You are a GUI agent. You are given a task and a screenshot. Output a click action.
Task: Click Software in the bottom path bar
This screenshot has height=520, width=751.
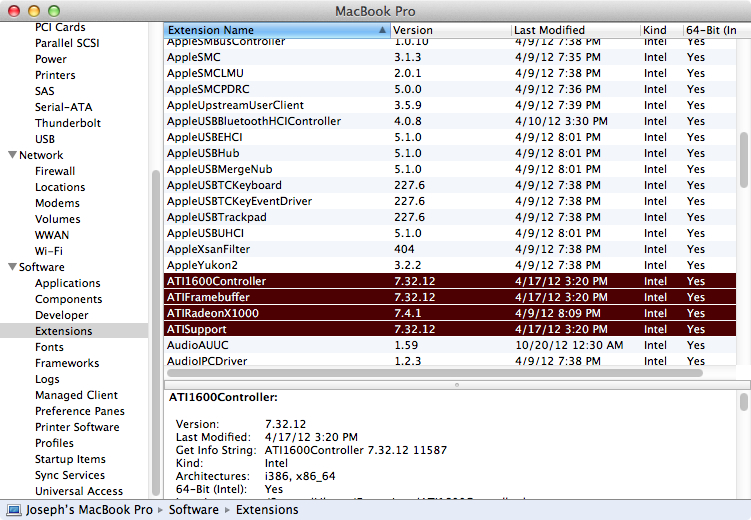point(193,510)
